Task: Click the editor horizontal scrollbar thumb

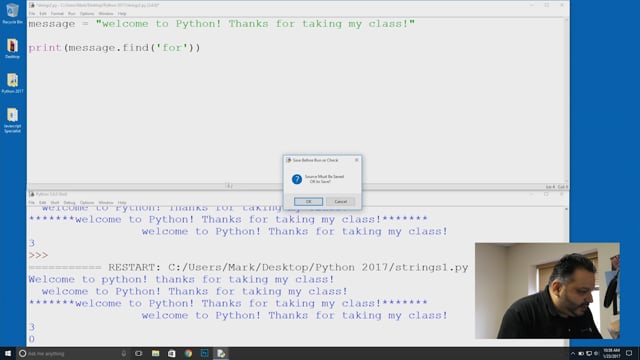Action: click(229, 186)
